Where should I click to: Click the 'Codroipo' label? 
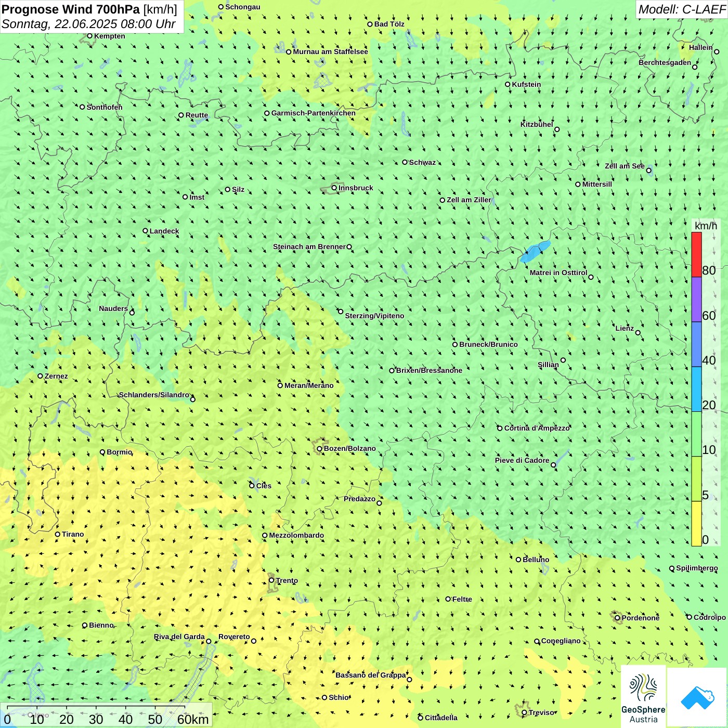click(x=710, y=617)
